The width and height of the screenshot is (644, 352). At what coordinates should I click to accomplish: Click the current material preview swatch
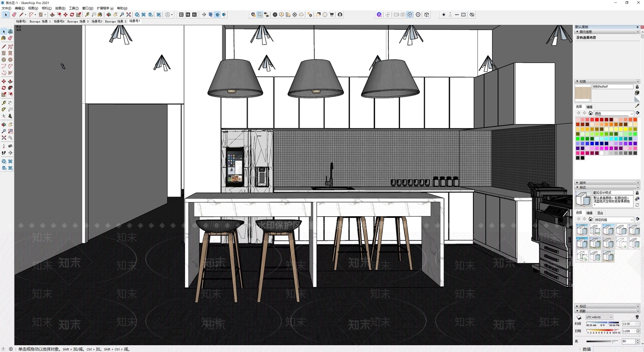point(583,93)
